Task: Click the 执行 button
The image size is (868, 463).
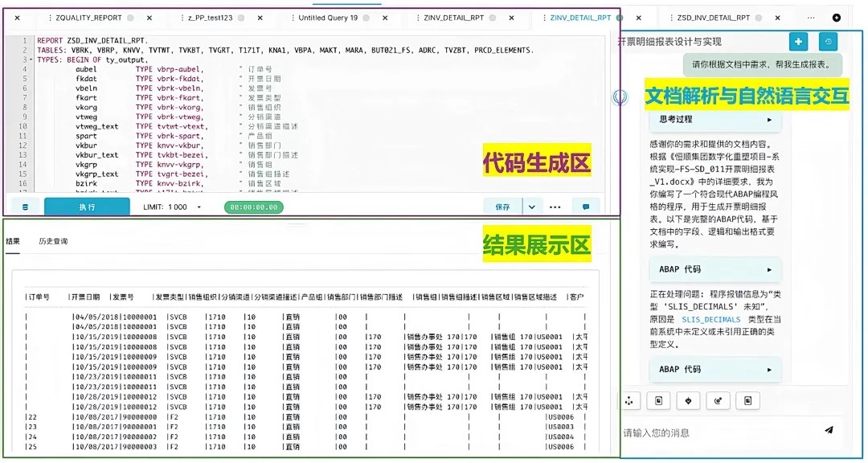Action: (87, 207)
